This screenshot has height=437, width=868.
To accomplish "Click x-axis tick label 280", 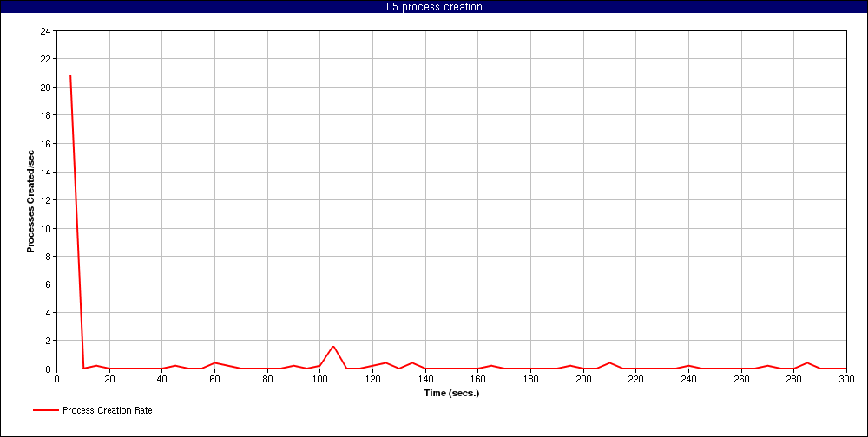I will coord(794,379).
